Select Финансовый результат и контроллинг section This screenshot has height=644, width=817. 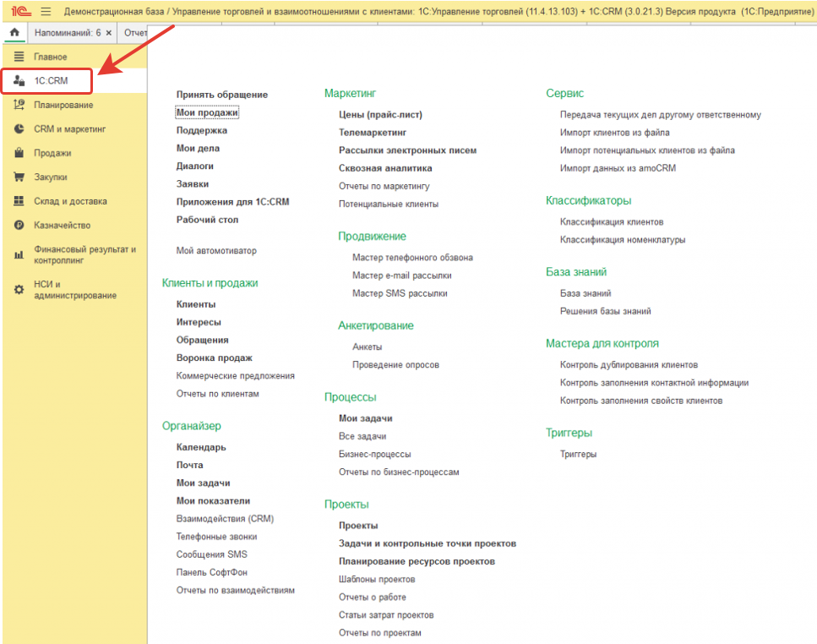(x=84, y=254)
